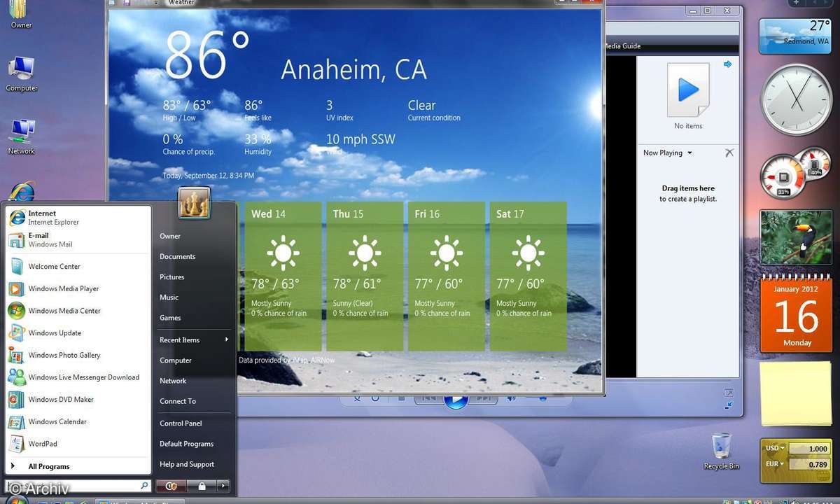
Task: Click the Start search input field
Action: coord(78,485)
